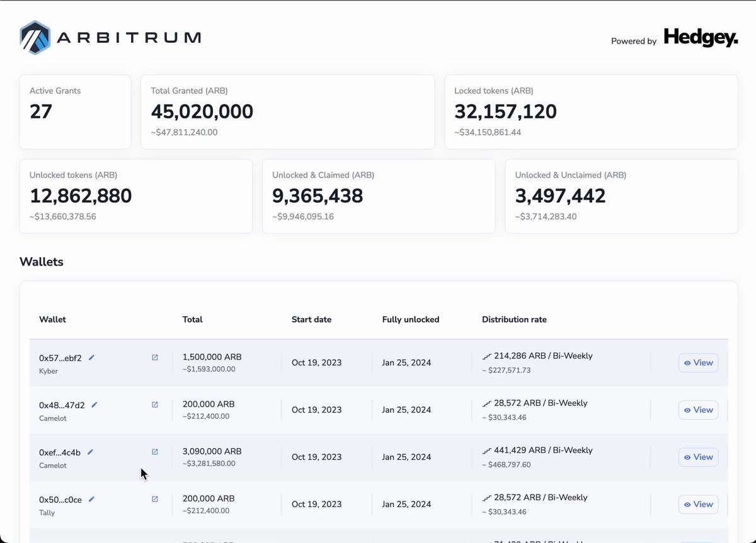Select the Unlocked tokens (ARB) card
Screen dimensions: 756x543
pos(136,196)
